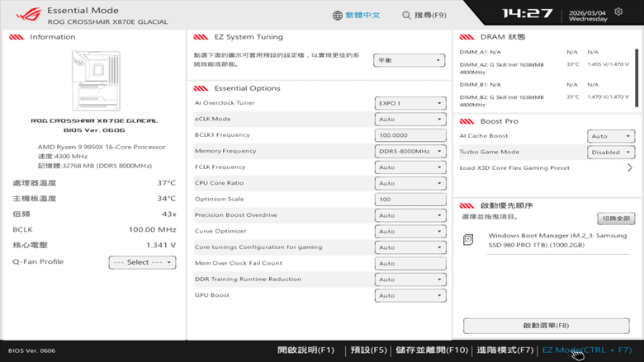Open eCLK Mode dropdown

pyautogui.click(x=410, y=120)
